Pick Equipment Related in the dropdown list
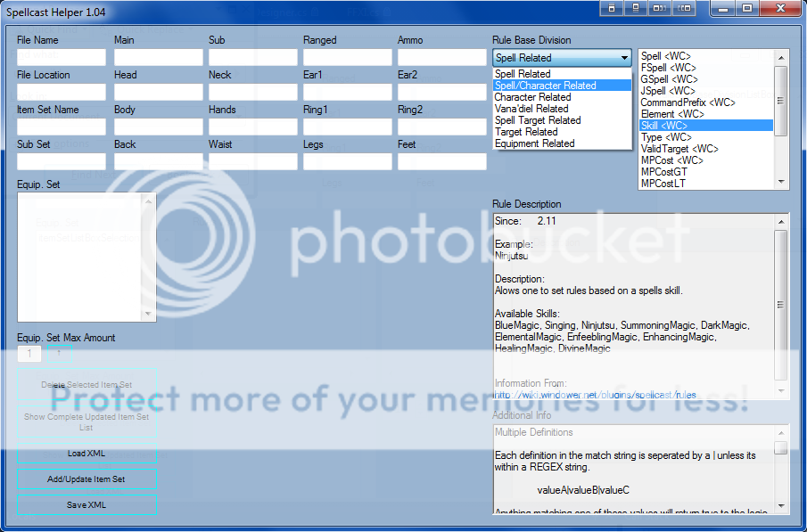Image resolution: width=807 pixels, height=532 pixels. pyautogui.click(x=535, y=143)
